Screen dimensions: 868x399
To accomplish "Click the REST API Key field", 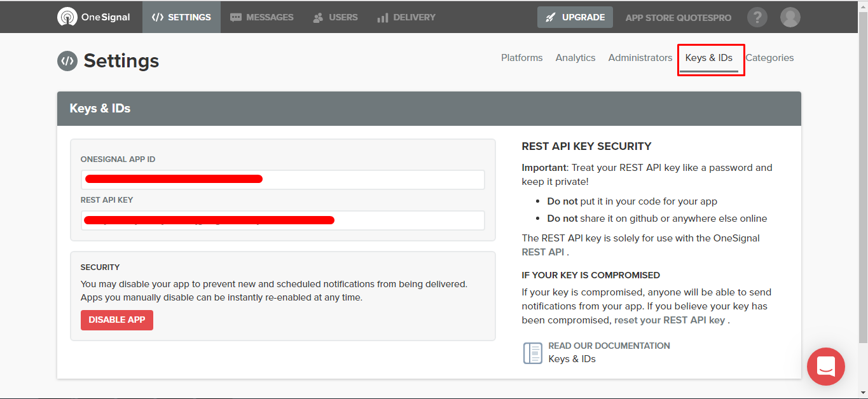I will tap(282, 220).
